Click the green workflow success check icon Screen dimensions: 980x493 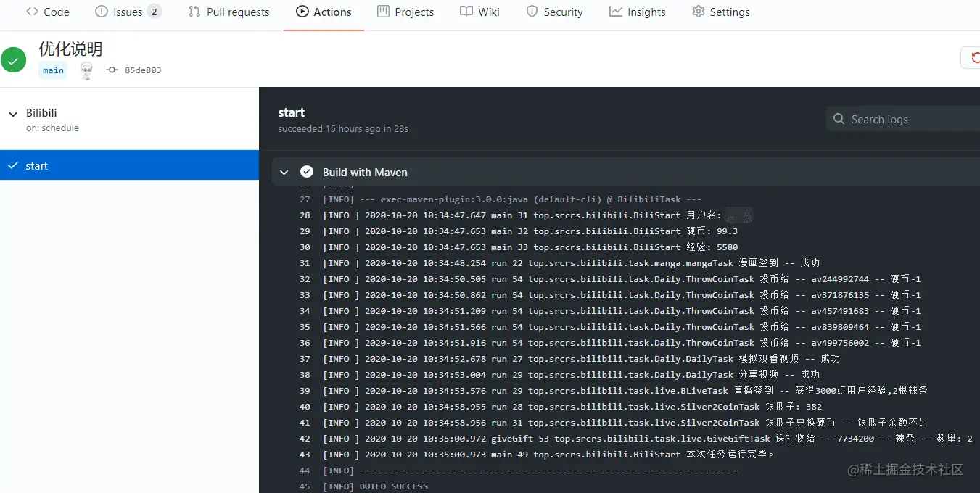point(14,60)
